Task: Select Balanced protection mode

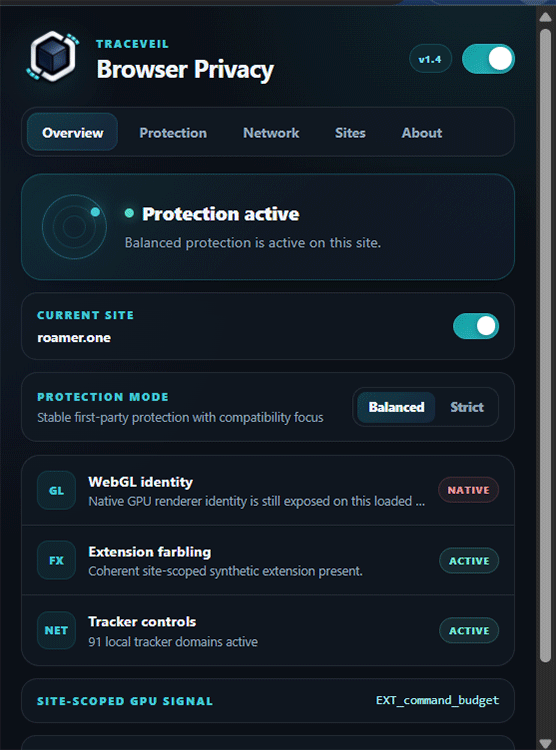Action: 396,407
